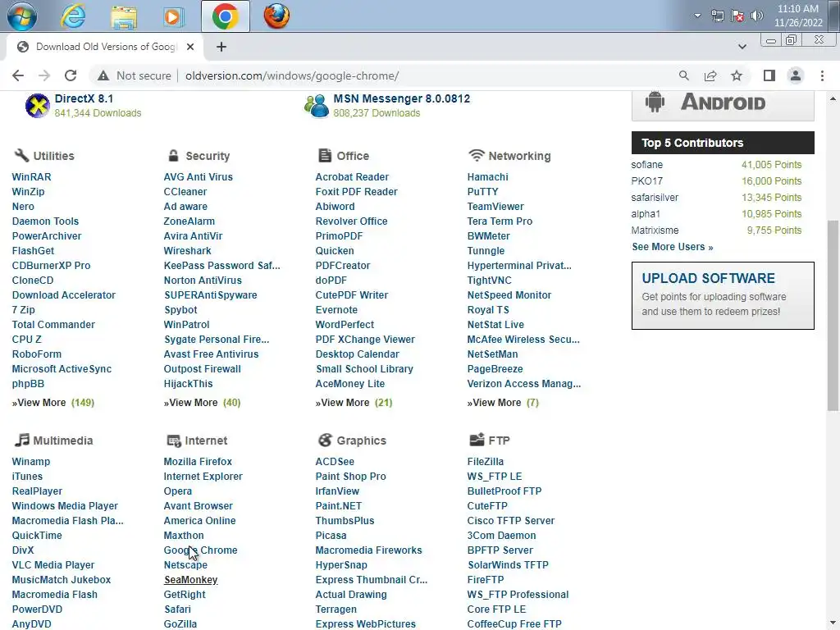Open the zoom magnifier in address bar
840x630 pixels.
tap(683, 75)
